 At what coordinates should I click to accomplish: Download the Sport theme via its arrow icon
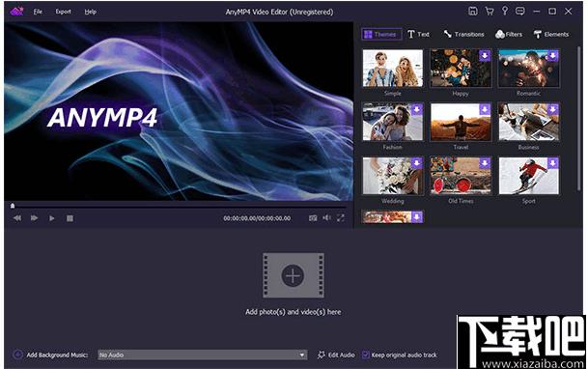552,163
